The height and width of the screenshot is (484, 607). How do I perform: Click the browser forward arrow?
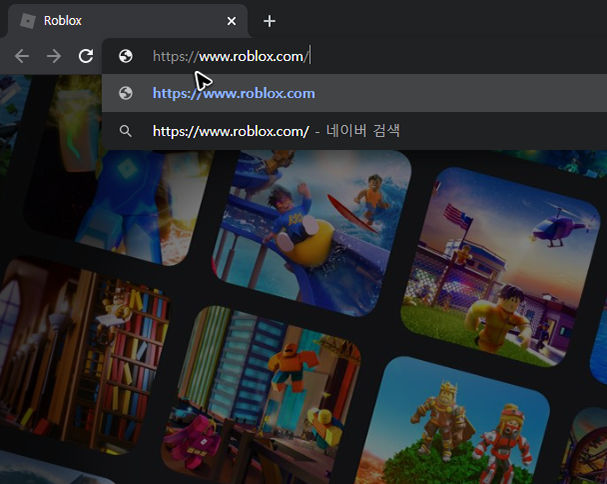tap(54, 57)
